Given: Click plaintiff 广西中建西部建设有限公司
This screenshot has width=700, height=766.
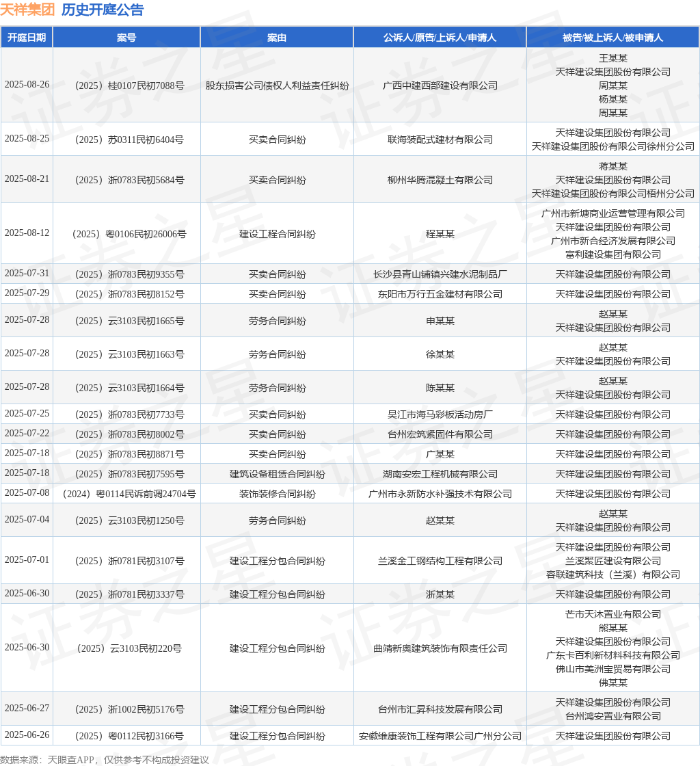Looking at the screenshot, I should pos(440,85).
